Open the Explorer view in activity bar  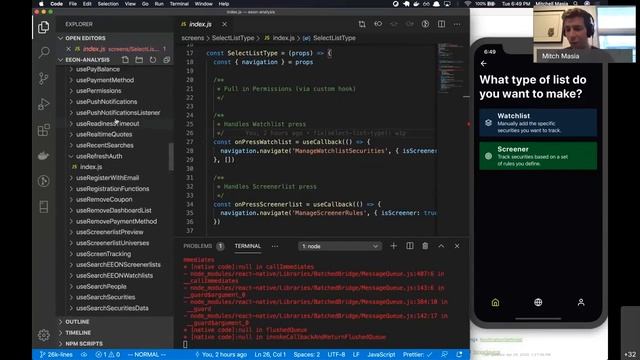[x=44, y=27]
